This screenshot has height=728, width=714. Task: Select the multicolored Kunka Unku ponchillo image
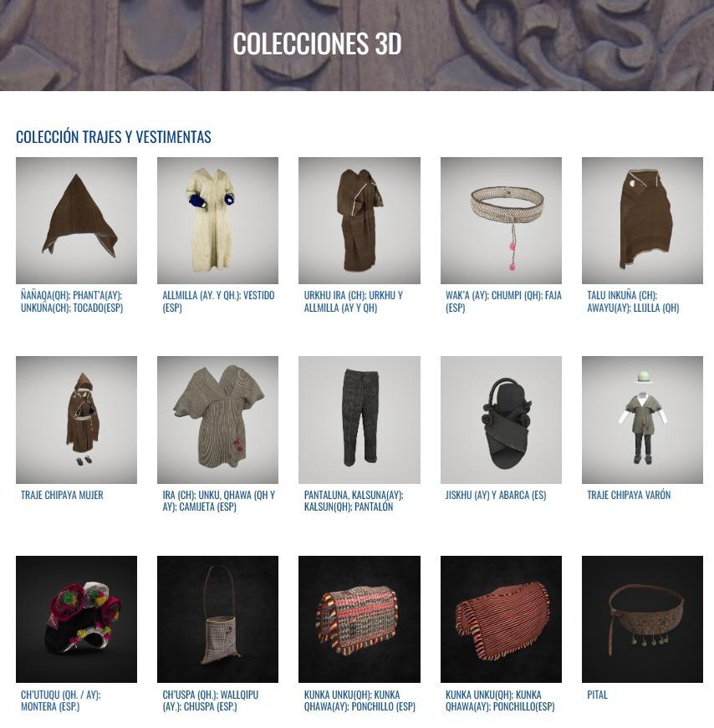click(x=360, y=619)
